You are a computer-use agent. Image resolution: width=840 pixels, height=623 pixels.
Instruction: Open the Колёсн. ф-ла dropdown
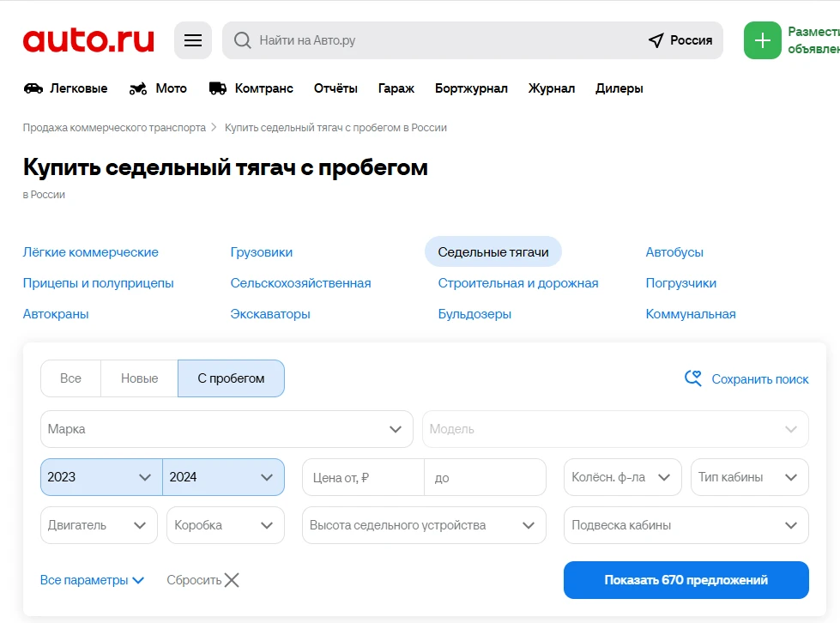click(623, 477)
